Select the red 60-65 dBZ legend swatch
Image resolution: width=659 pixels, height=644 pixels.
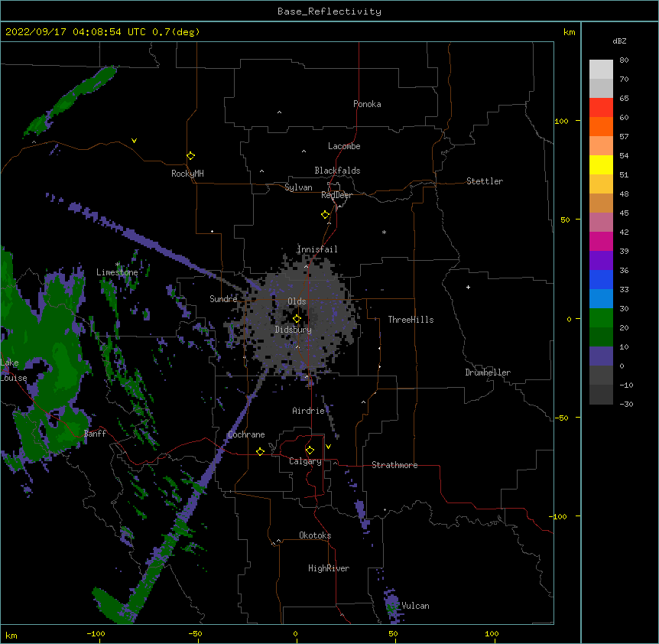pyautogui.click(x=601, y=108)
